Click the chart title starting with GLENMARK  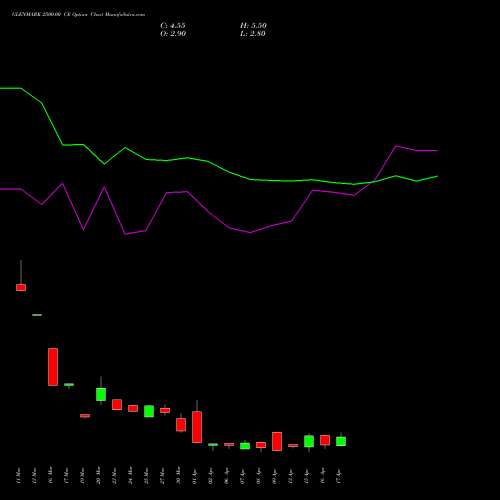pos(79,15)
